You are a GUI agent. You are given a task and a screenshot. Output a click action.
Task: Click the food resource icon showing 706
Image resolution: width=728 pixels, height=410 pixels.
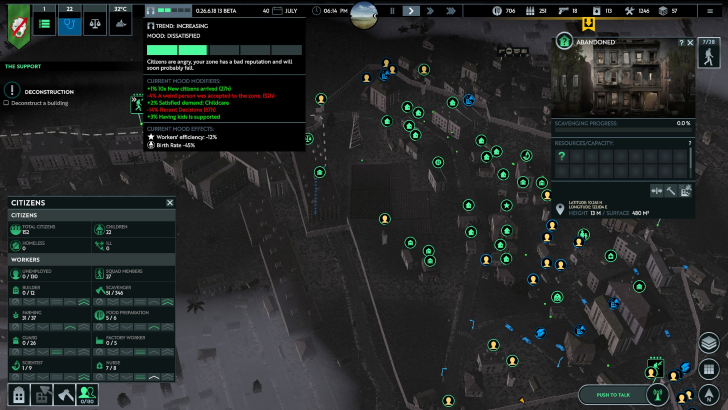pyautogui.click(x=497, y=11)
